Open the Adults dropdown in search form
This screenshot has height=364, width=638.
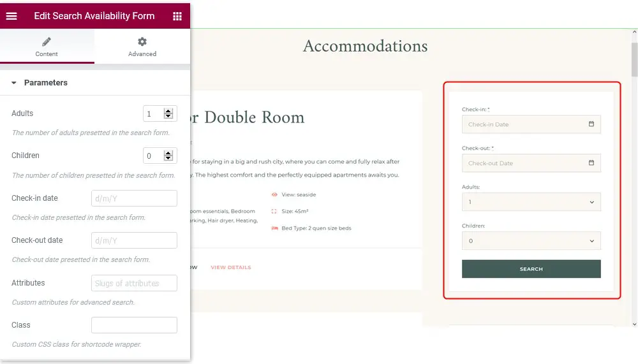(x=531, y=202)
